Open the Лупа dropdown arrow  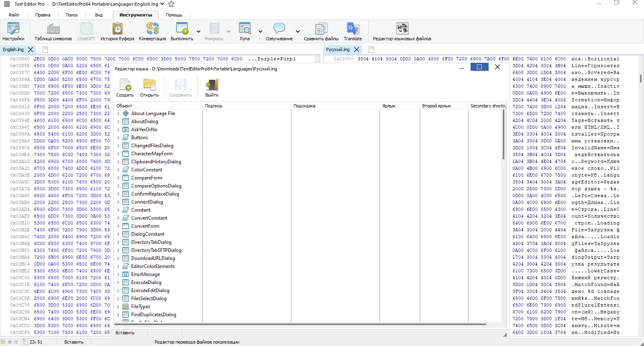pos(260,31)
